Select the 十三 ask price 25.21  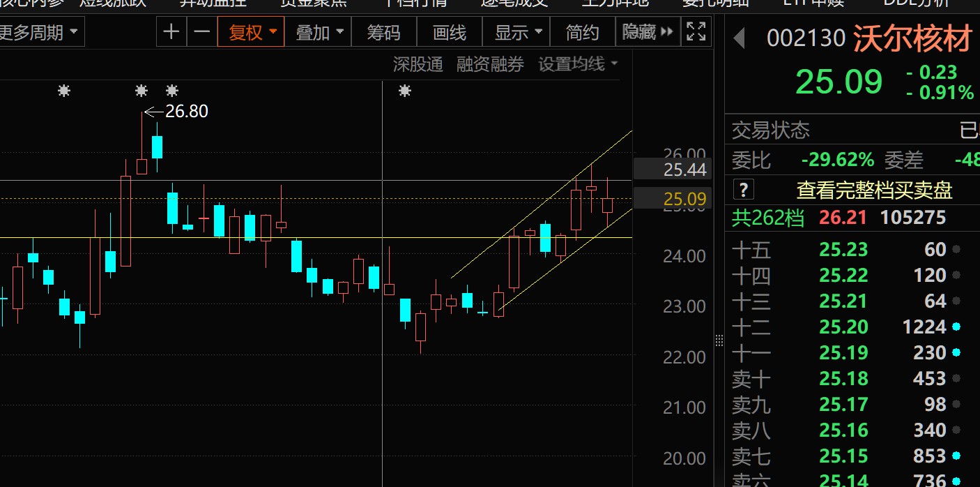point(843,301)
